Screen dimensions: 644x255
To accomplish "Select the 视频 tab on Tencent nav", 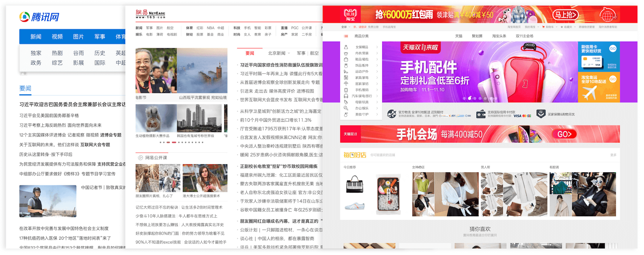I will pyautogui.click(x=57, y=37).
